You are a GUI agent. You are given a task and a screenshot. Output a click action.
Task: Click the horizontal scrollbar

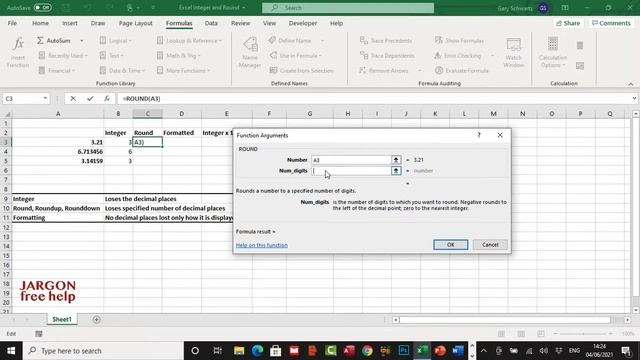point(505,320)
